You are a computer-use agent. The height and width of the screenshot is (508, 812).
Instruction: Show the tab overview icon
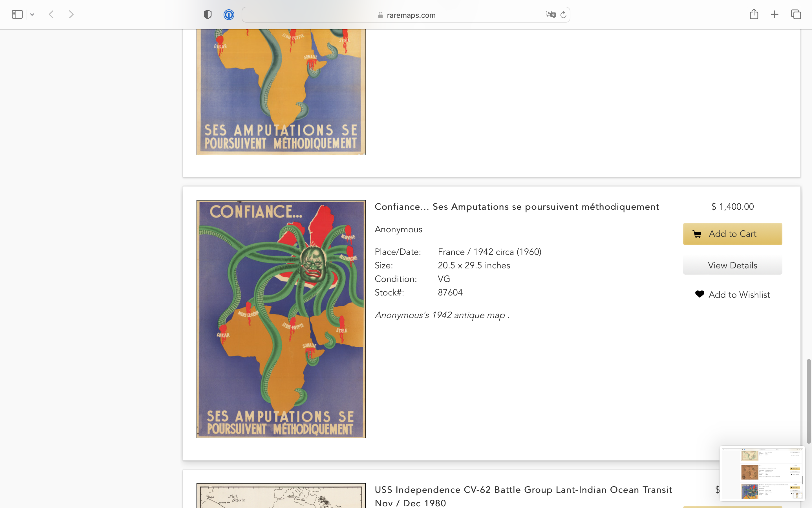tap(796, 14)
